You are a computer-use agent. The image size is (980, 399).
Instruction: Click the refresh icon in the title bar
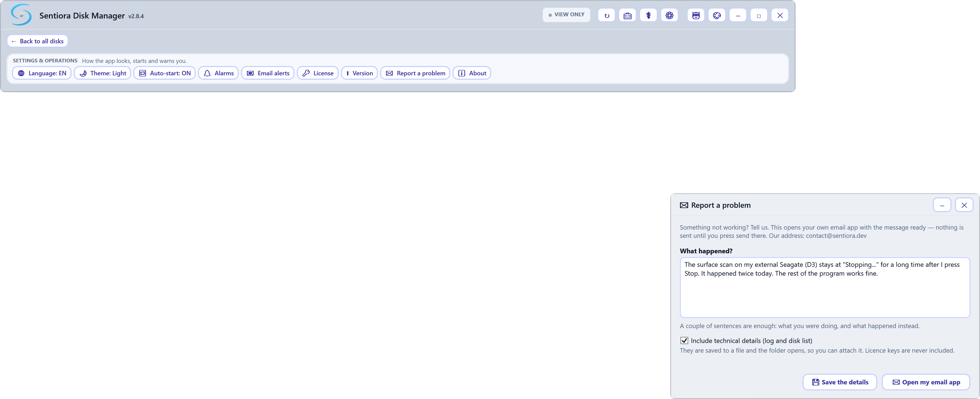click(x=606, y=16)
